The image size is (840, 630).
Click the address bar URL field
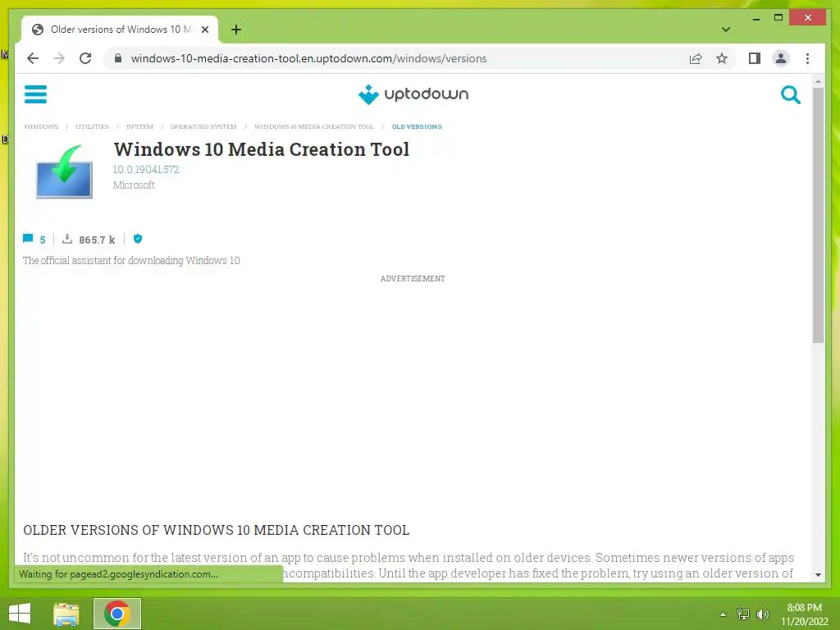point(308,58)
